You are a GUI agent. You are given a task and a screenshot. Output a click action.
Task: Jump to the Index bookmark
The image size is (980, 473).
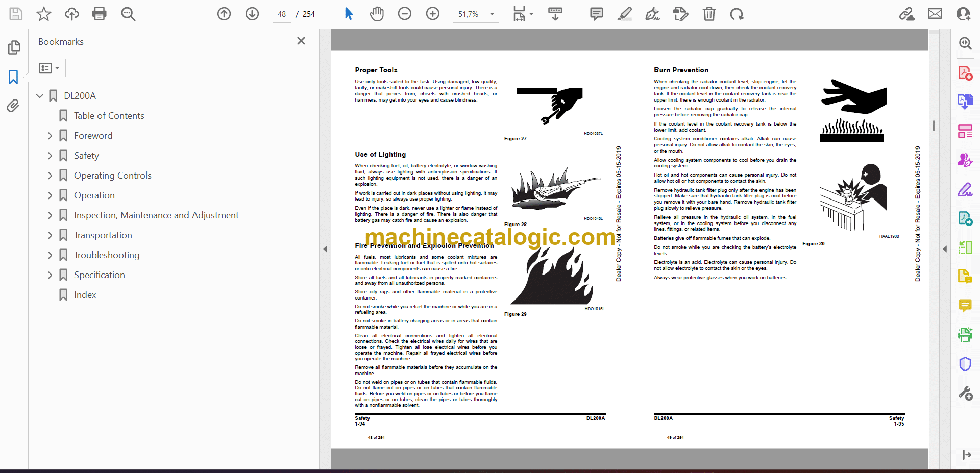point(85,295)
